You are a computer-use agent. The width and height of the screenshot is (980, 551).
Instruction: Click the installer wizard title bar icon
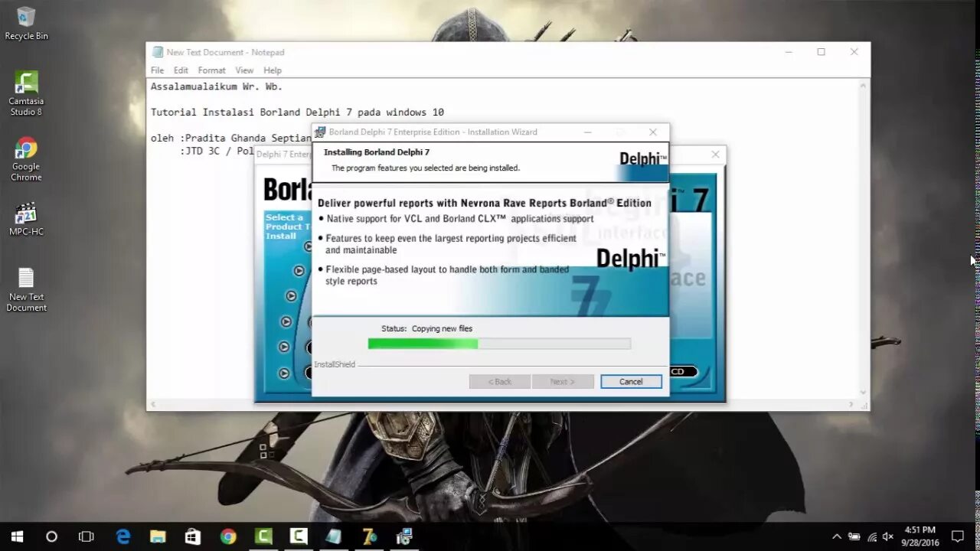(320, 132)
